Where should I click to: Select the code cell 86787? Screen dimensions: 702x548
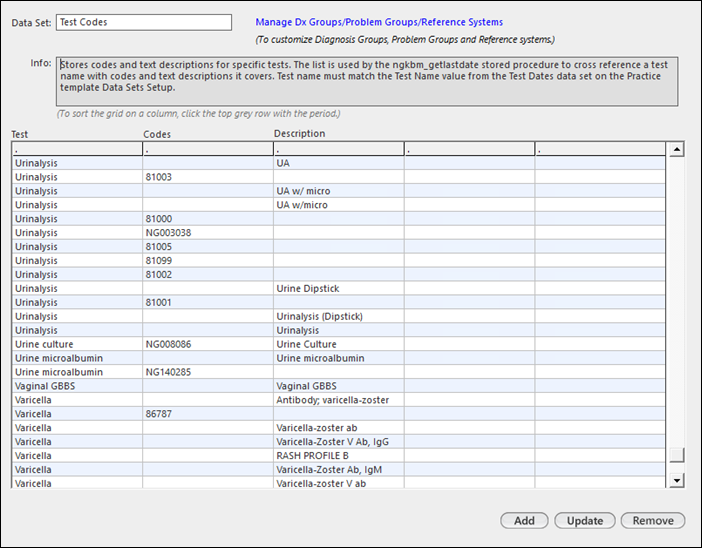pyautogui.click(x=208, y=414)
